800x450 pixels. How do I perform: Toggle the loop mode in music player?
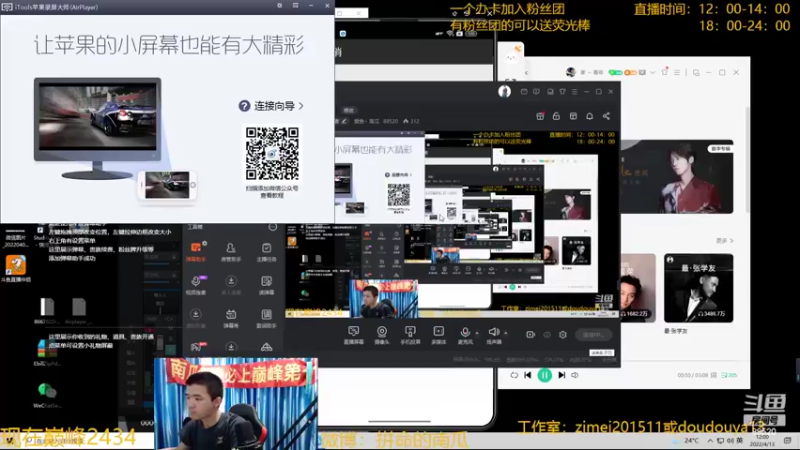click(514, 375)
